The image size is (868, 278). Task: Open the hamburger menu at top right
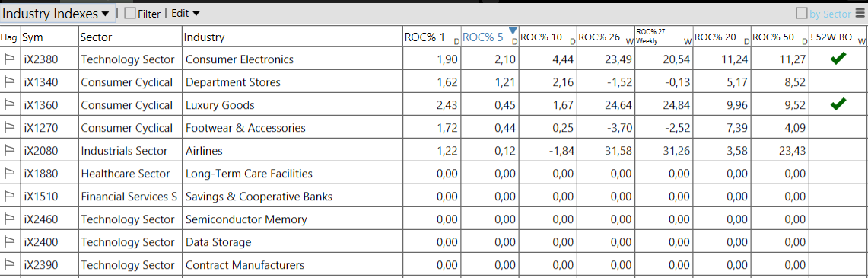point(860,13)
